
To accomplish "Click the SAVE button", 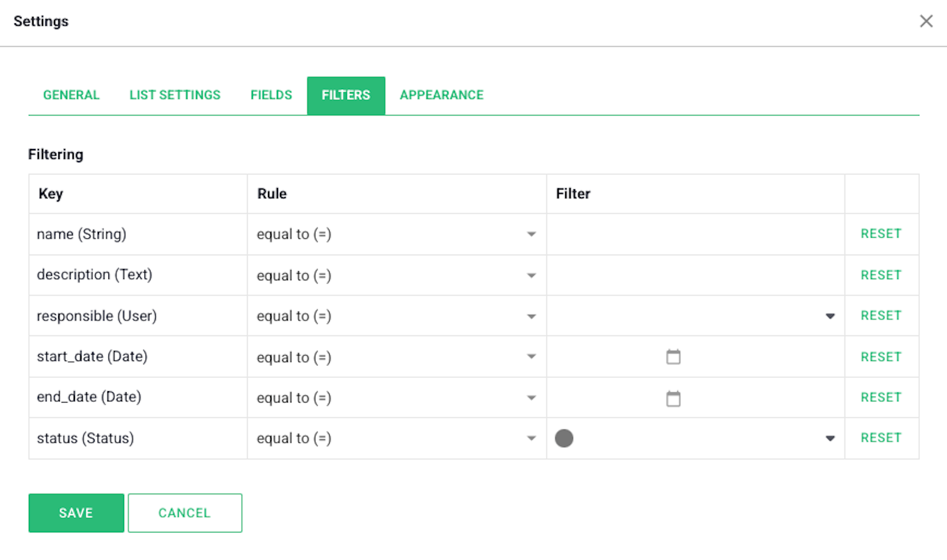I will coord(76,513).
